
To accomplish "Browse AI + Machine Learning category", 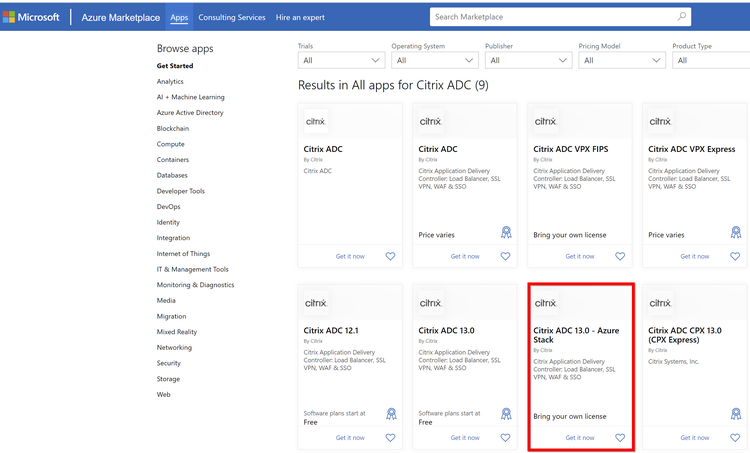I will [x=190, y=97].
